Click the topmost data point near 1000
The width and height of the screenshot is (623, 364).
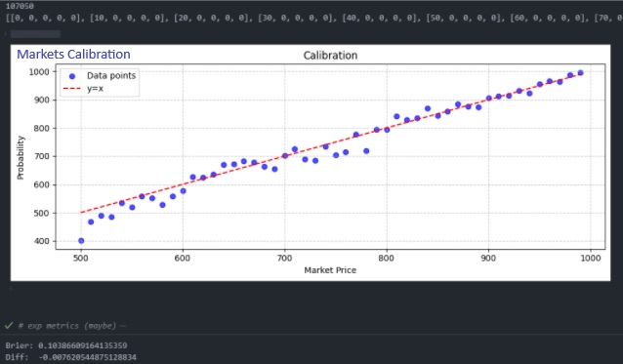click(580, 72)
